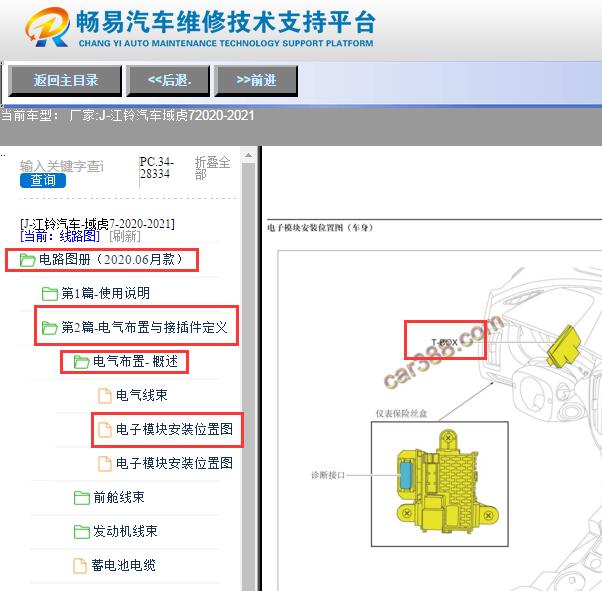This screenshot has width=602, height=591.
Task: Click the Chang Yi platform logo
Action: coord(48,27)
